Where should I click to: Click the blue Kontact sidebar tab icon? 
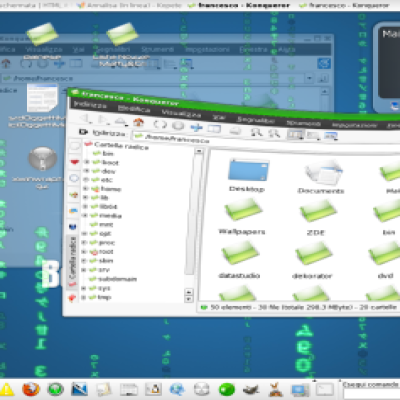[x=73, y=211]
